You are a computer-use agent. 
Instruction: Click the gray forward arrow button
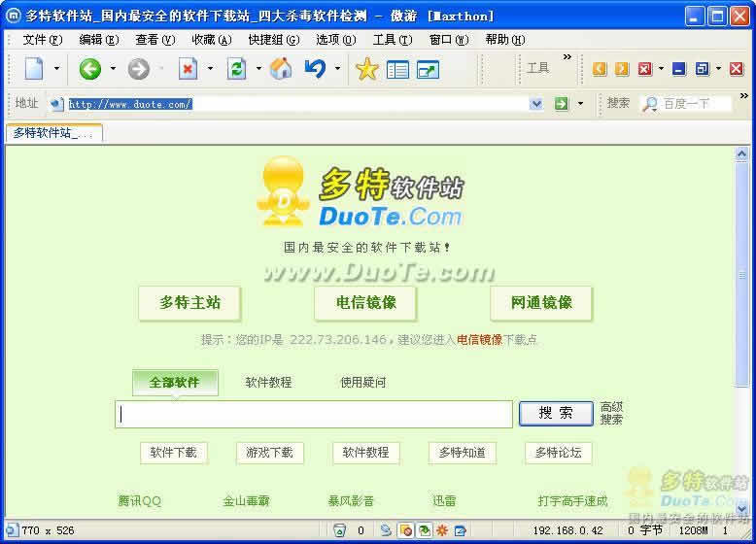139,69
